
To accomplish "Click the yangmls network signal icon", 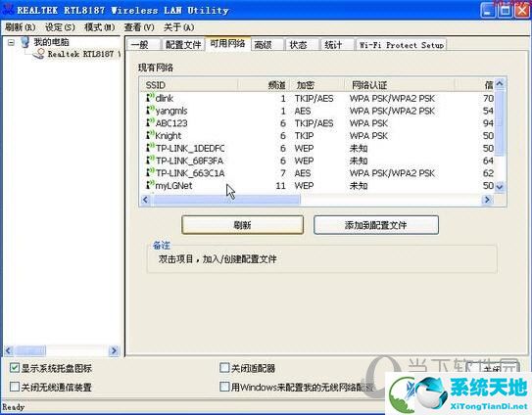I will tap(150, 111).
